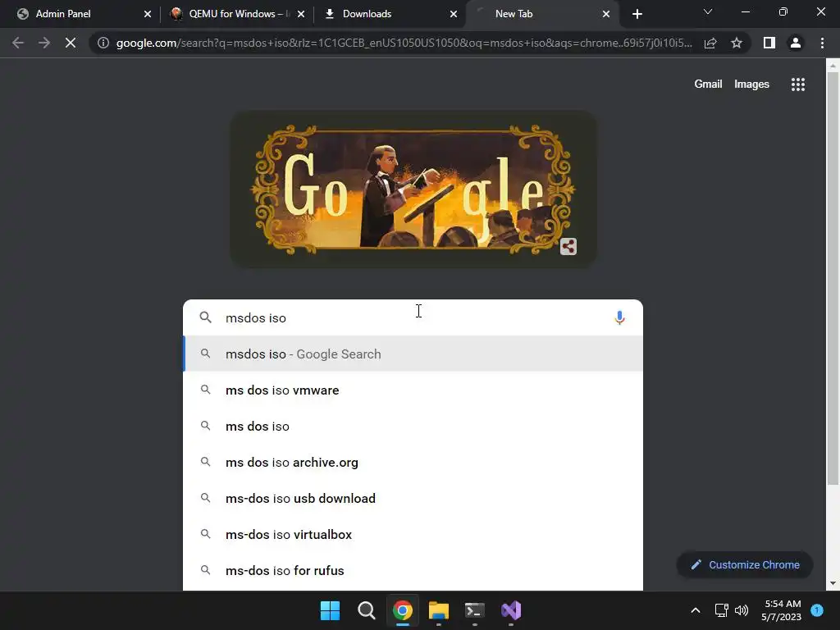Image resolution: width=840 pixels, height=630 pixels.
Task: Open the volume speaker tray icon
Action: [x=742, y=610]
